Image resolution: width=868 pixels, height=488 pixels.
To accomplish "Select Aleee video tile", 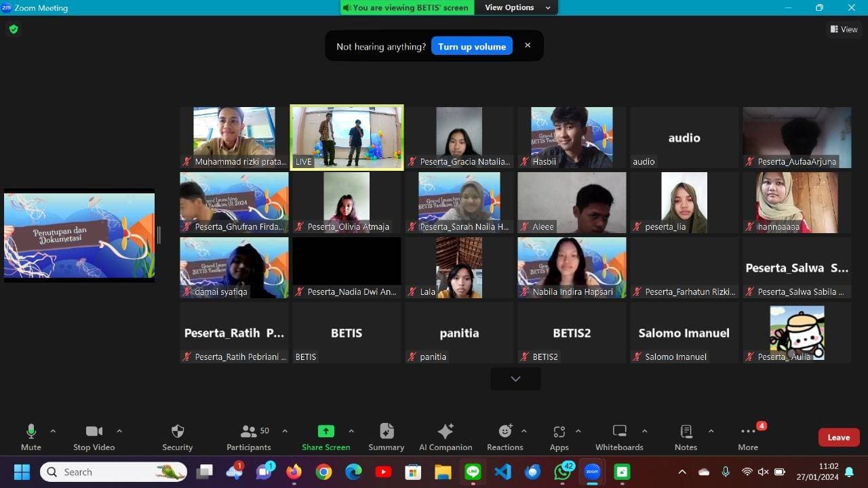I will coord(572,202).
